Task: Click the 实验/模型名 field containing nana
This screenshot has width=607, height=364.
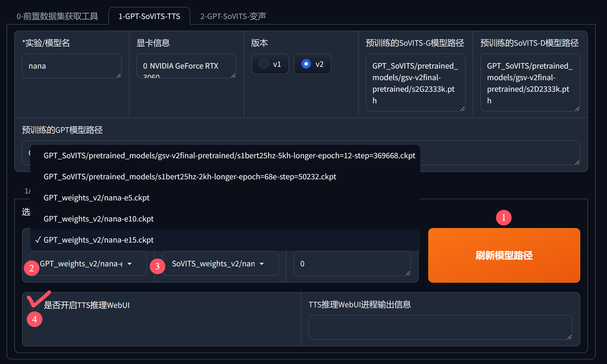Action: click(72, 66)
